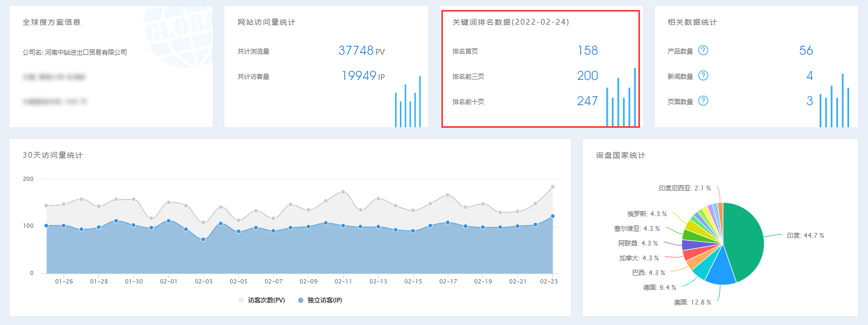Click the 产品数量 value 56
This screenshot has width=868, height=325.
point(805,50)
